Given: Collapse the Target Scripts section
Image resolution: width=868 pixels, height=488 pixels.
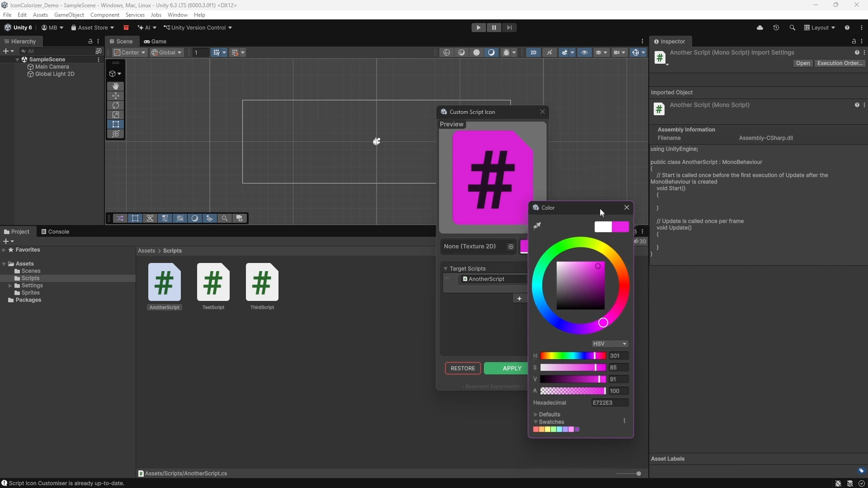Looking at the screenshot, I should click(x=446, y=268).
